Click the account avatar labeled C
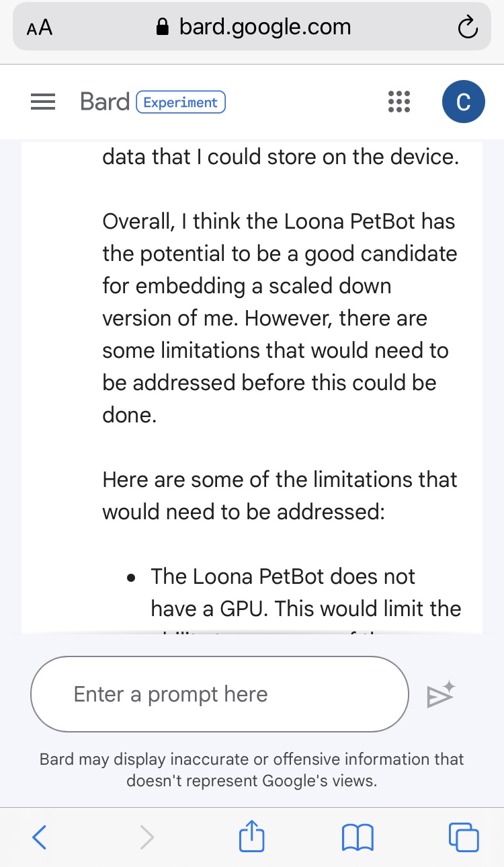504x867 pixels. point(463,102)
